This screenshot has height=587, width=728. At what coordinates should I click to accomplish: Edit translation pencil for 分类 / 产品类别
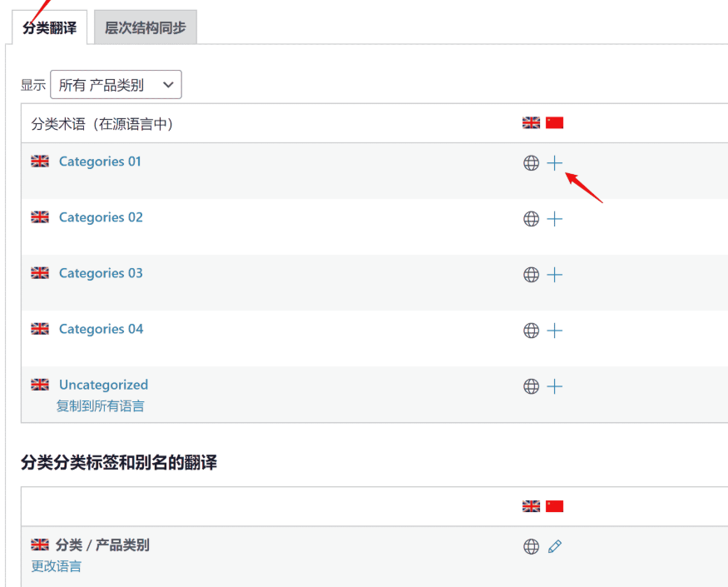[x=554, y=546]
